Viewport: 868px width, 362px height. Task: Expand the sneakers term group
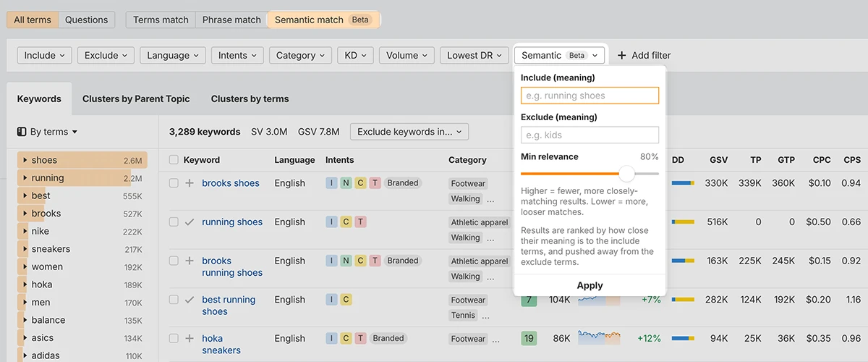point(25,249)
